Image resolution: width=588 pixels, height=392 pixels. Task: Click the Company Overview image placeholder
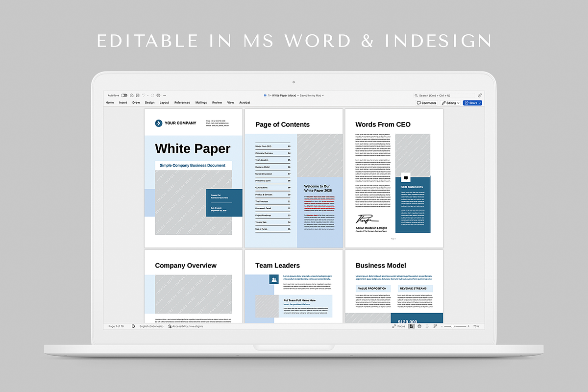pos(193,294)
